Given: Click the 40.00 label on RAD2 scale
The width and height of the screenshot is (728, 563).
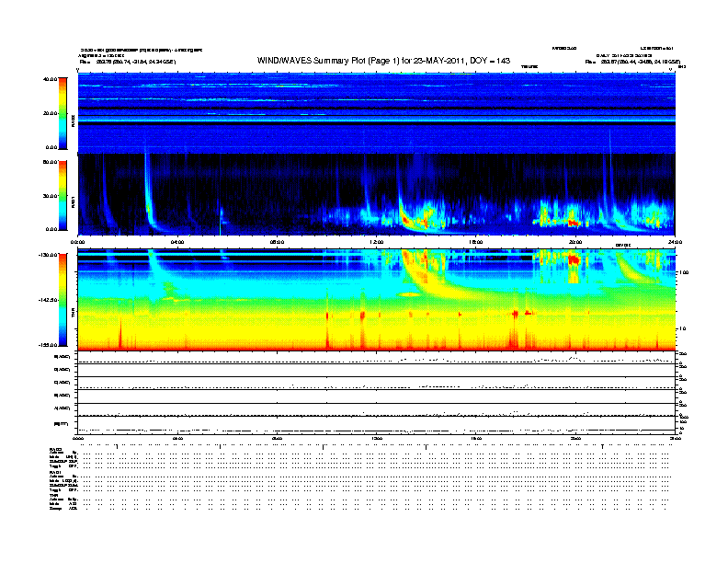Looking at the screenshot, I should click(x=50, y=79).
